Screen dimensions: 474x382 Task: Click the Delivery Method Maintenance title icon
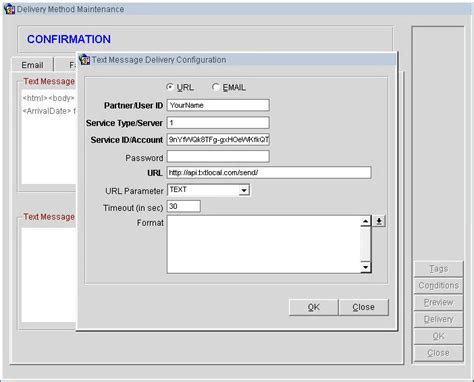pyautogui.click(x=9, y=9)
